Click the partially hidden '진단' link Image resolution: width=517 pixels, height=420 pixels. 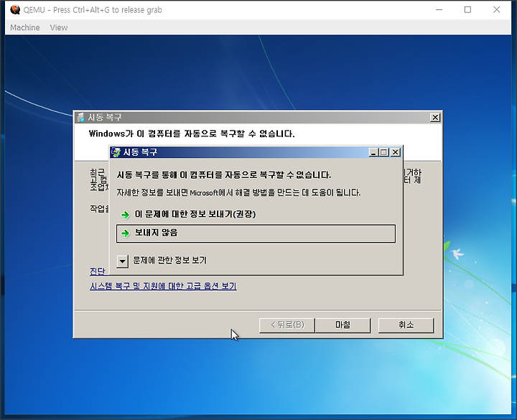[98, 271]
